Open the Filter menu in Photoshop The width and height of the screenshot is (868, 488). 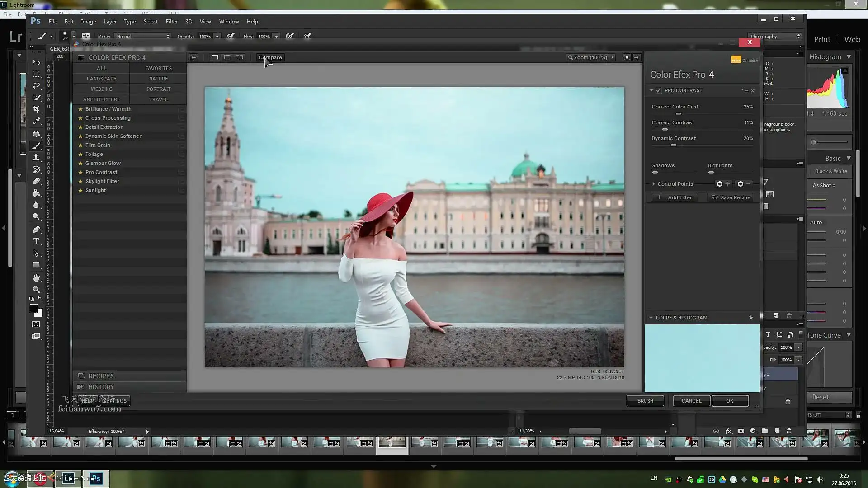(x=171, y=22)
